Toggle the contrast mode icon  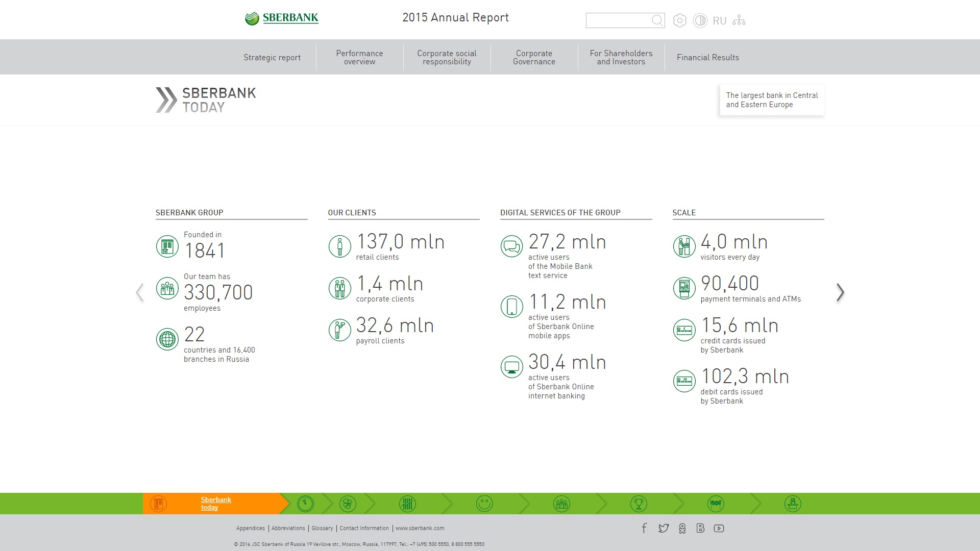pos(700,20)
